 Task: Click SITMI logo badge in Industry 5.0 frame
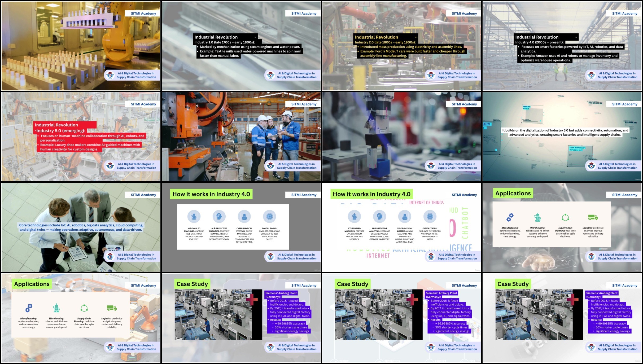click(110, 166)
